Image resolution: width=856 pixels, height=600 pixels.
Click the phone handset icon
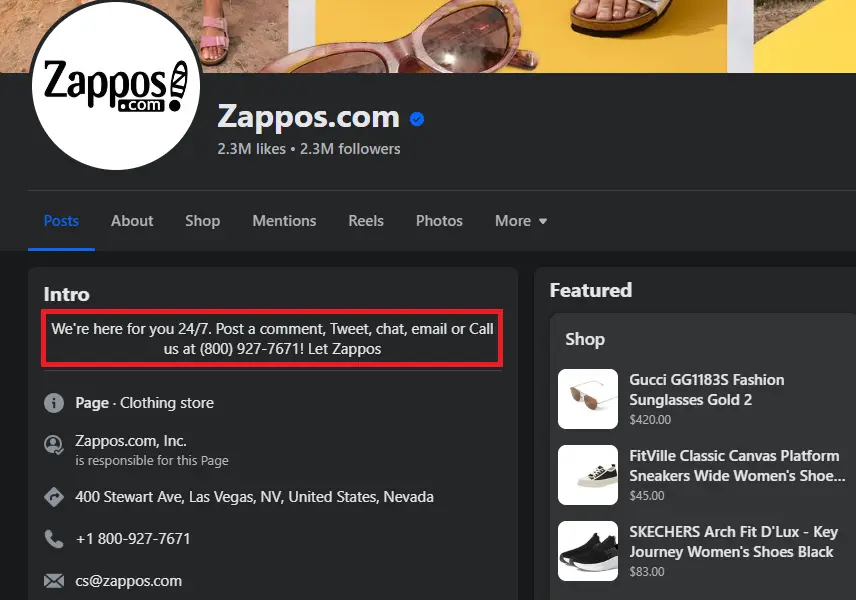[x=54, y=539]
